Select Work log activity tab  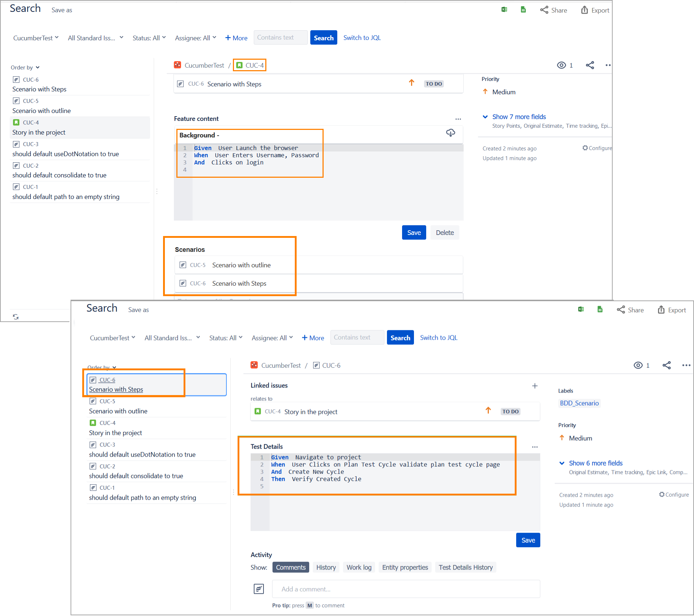tap(359, 567)
